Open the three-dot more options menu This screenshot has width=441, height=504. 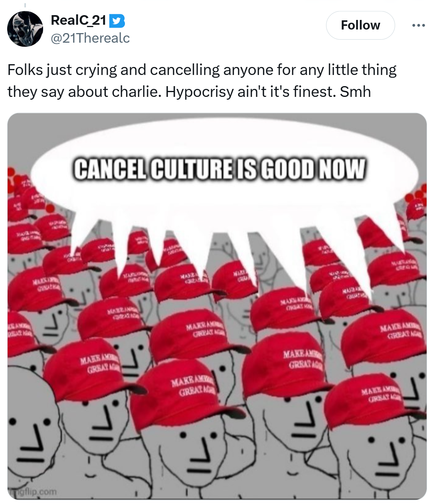418,26
